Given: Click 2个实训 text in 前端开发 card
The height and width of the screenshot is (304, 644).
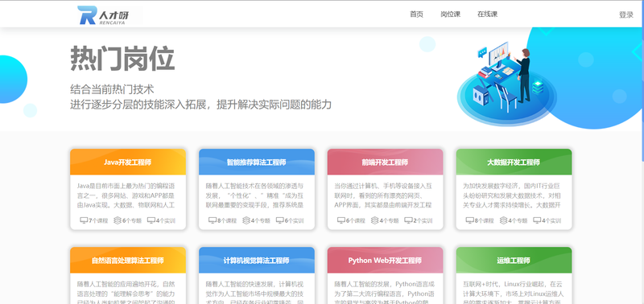Looking at the screenshot, I should [x=423, y=220].
